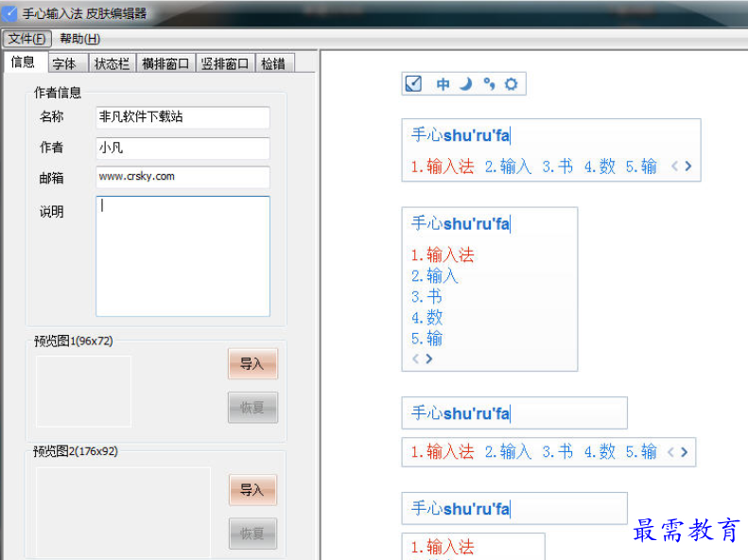Switch to the 检错 tab

[274, 63]
